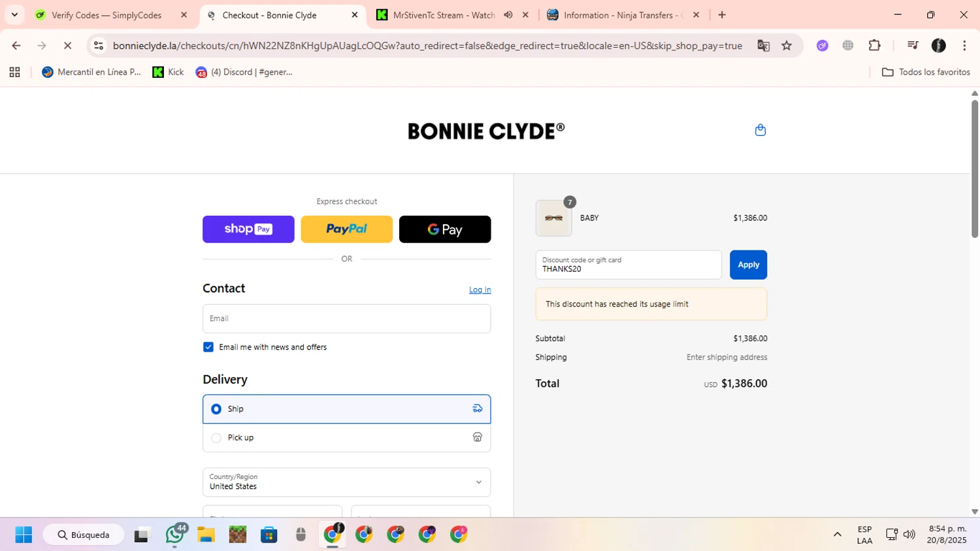Screen dimensions: 980x551
Task: Bookmark this page with the star
Action: pos(787,46)
